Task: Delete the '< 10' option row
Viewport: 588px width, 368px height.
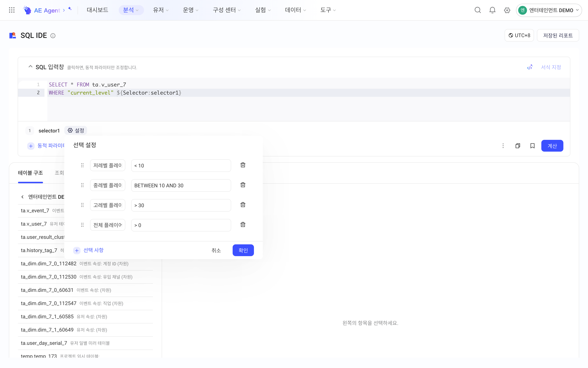Action: [x=243, y=165]
